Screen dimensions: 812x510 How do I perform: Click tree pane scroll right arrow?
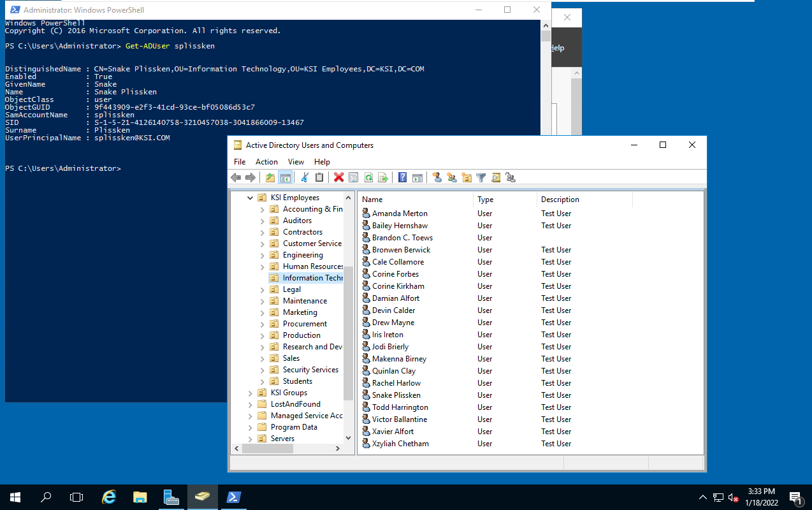pos(338,449)
